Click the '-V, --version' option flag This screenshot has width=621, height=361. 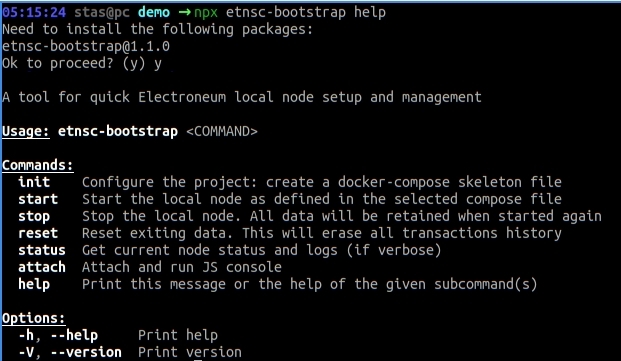70,352
